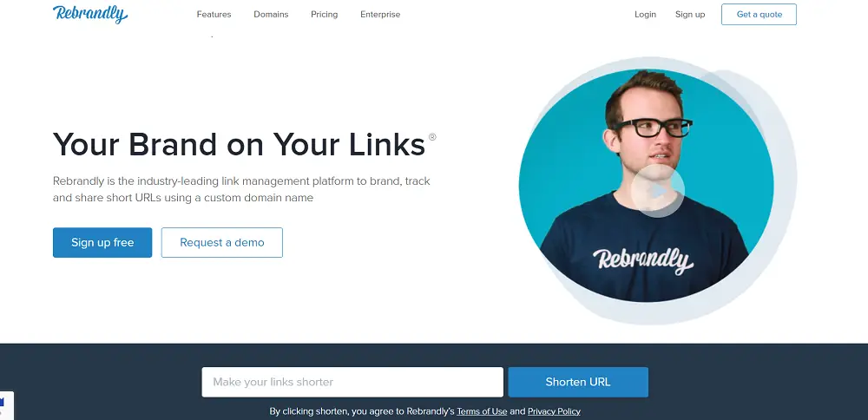Click the Sign up free button

pyautogui.click(x=102, y=242)
